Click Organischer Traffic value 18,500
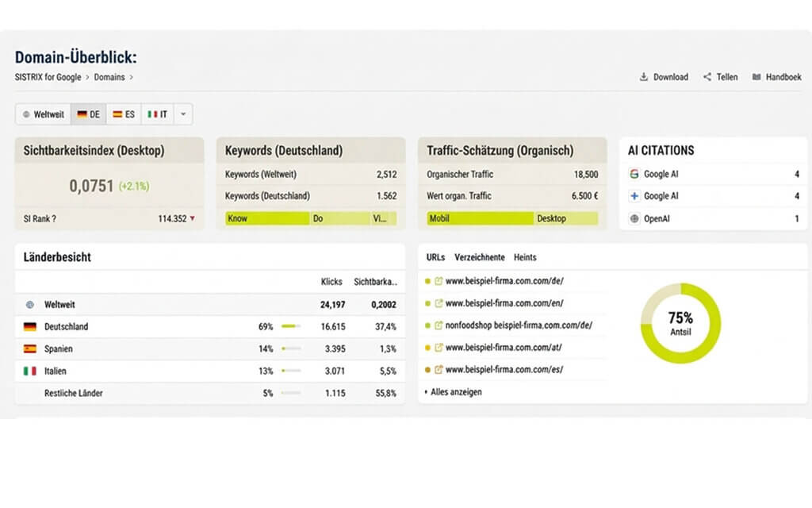Viewport: 812px width, 508px height. pyautogui.click(x=586, y=174)
